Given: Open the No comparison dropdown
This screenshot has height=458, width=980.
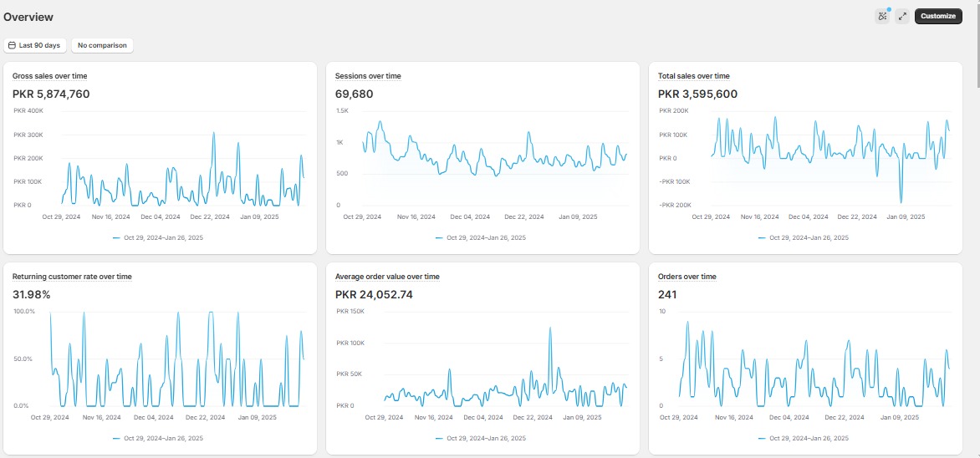Looking at the screenshot, I should point(102,45).
